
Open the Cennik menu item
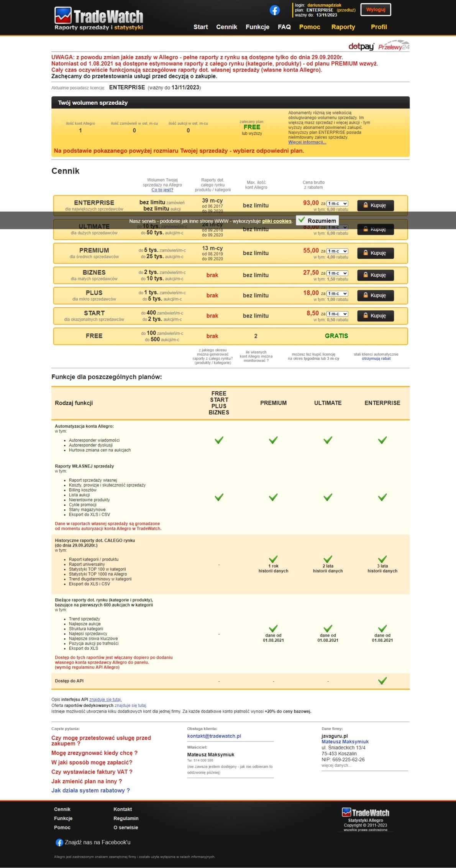tap(226, 27)
